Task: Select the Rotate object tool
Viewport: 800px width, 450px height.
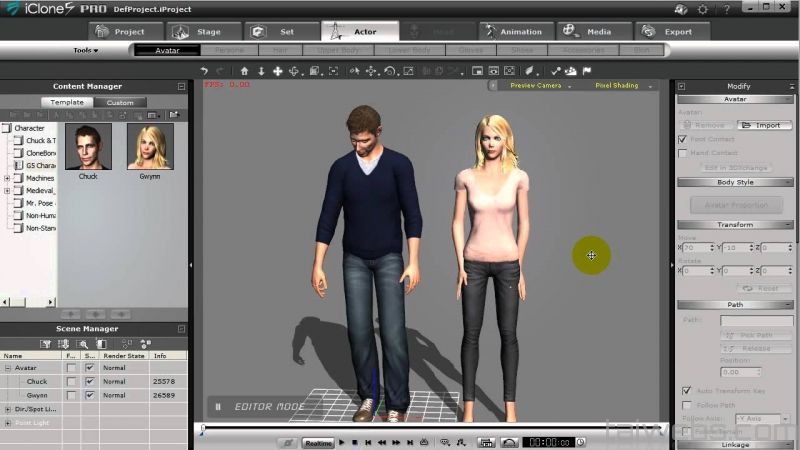Action: (x=390, y=71)
